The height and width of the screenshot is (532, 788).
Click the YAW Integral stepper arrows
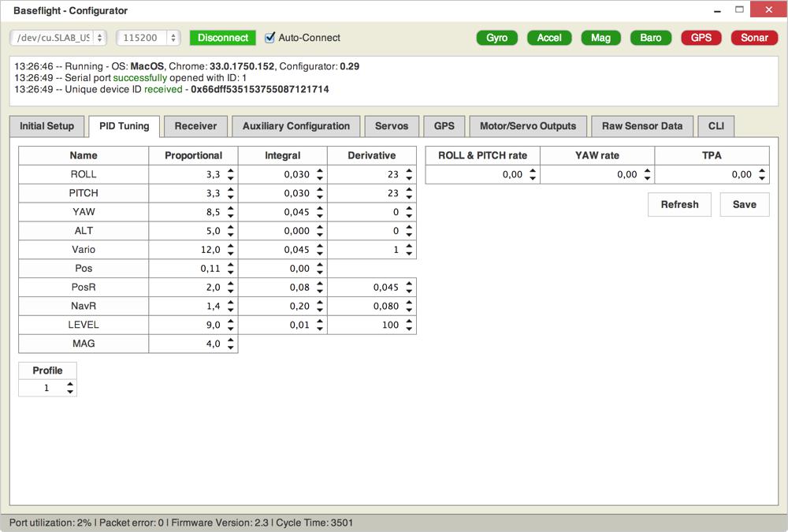click(x=320, y=212)
